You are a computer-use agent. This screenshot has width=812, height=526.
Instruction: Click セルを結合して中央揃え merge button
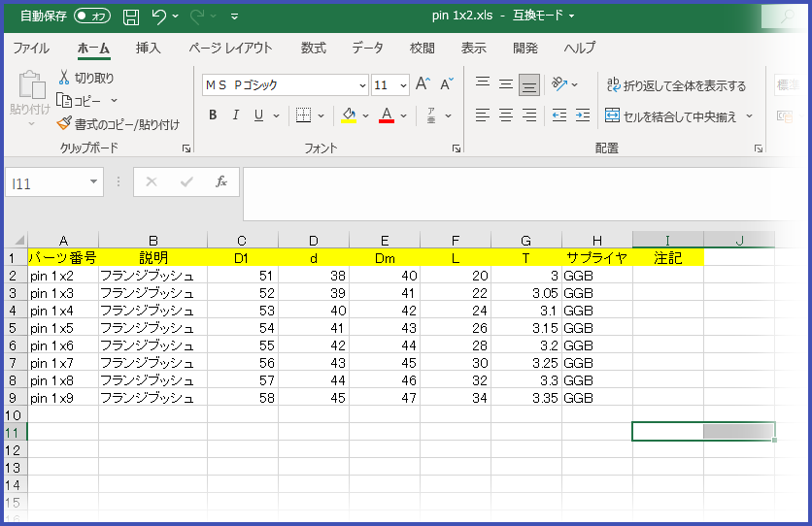670,116
